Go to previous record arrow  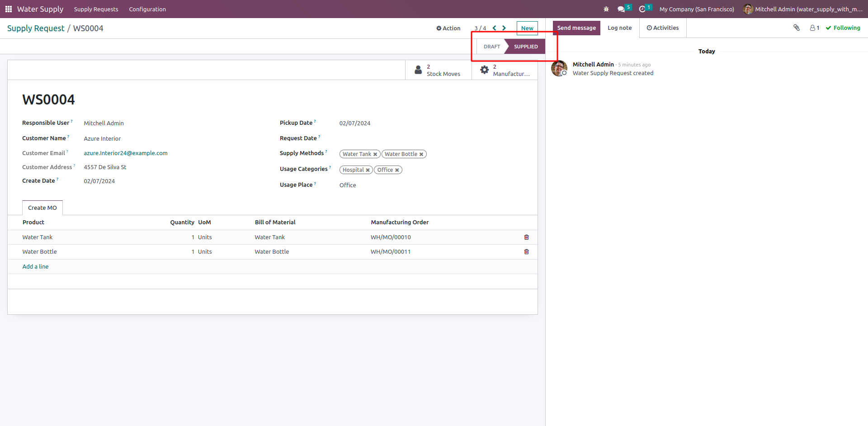494,28
